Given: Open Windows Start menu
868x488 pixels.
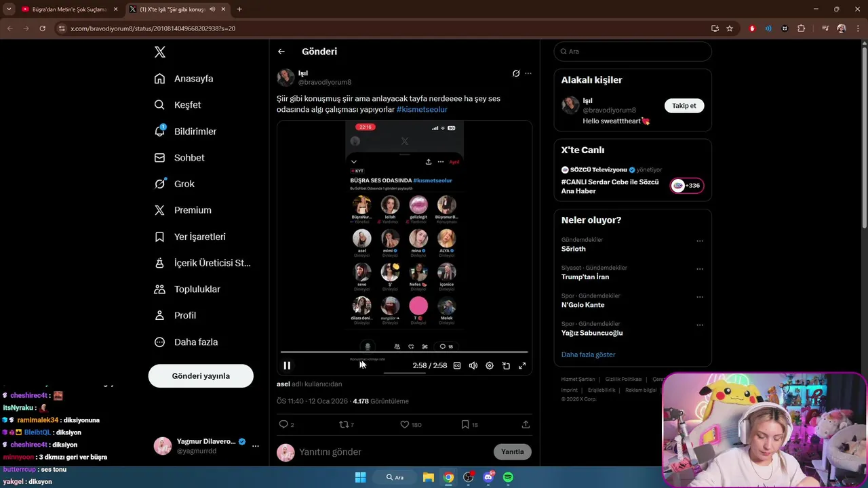Looking at the screenshot, I should 361,477.
